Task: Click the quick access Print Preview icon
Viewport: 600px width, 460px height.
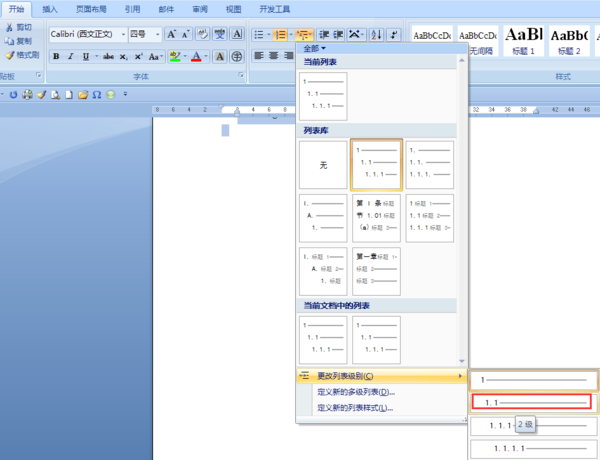Action: click(55, 95)
